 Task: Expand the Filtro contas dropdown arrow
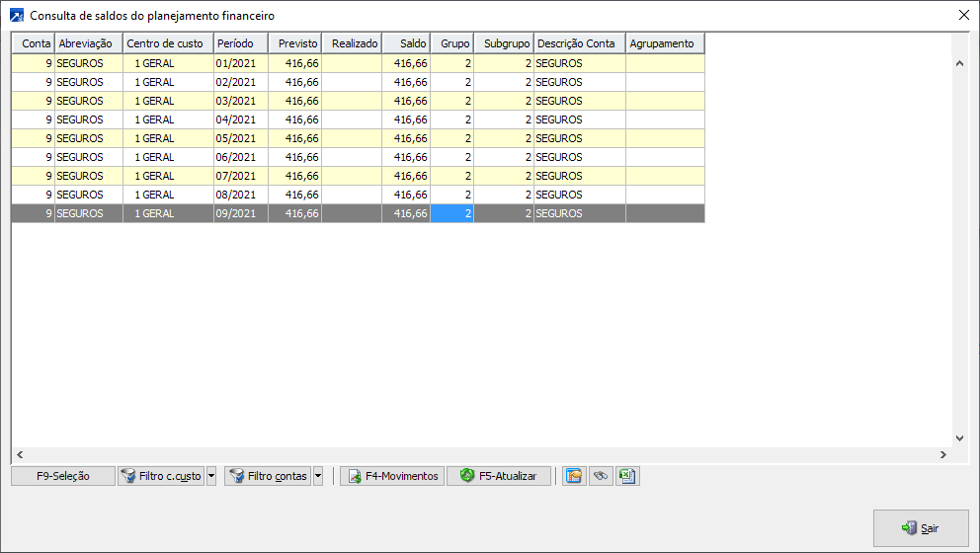[317, 476]
